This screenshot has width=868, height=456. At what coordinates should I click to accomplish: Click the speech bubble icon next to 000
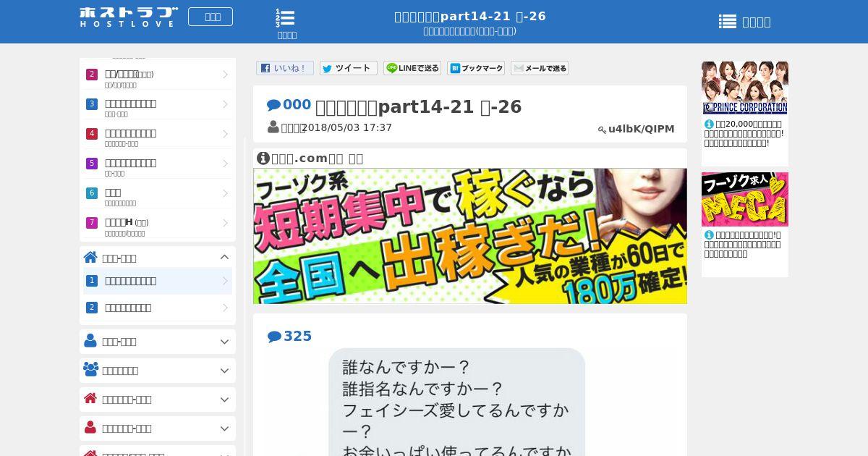click(x=273, y=106)
